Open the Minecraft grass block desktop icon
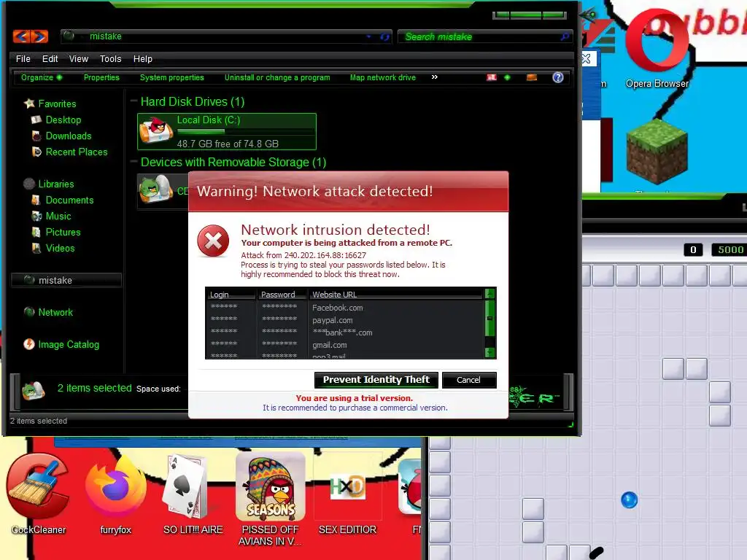Image resolution: width=747 pixels, height=560 pixels. [x=657, y=152]
